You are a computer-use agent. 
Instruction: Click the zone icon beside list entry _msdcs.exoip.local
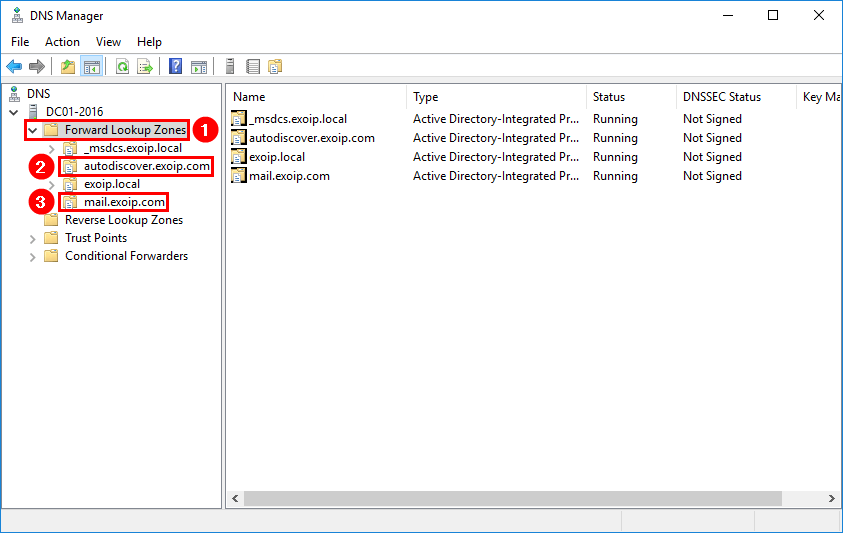click(x=239, y=119)
